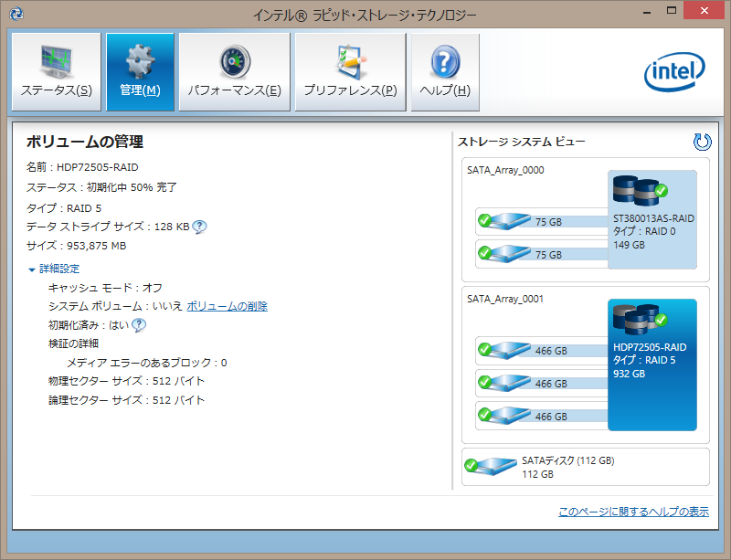Viewport: 731px width, 560px height.
Task: Open the help link for this page
Action: (633, 512)
